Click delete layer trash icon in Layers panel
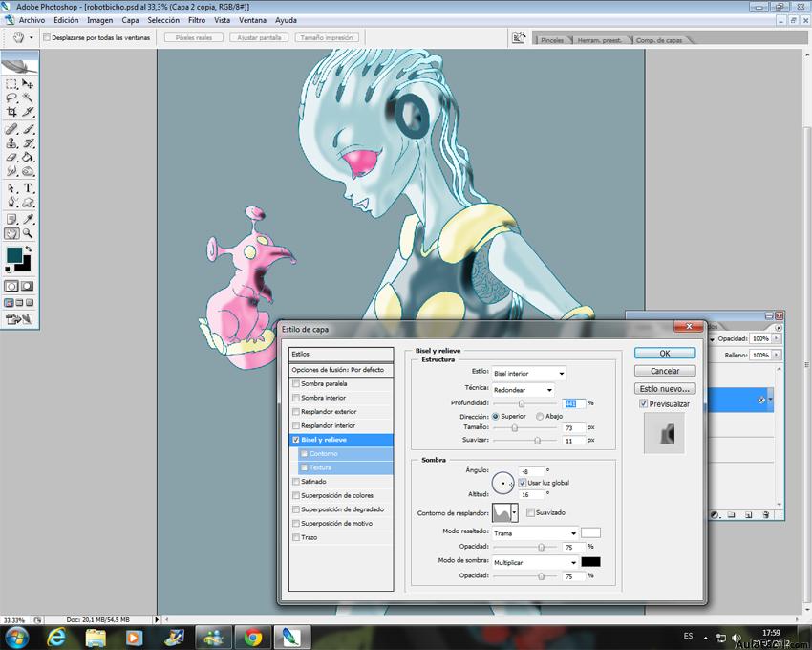812x650 pixels. pyautogui.click(x=766, y=514)
